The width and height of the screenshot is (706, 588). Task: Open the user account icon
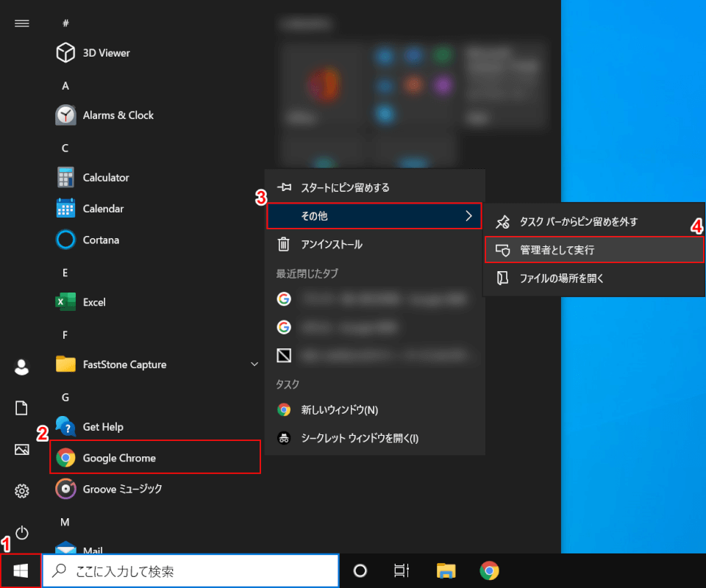coord(21,367)
